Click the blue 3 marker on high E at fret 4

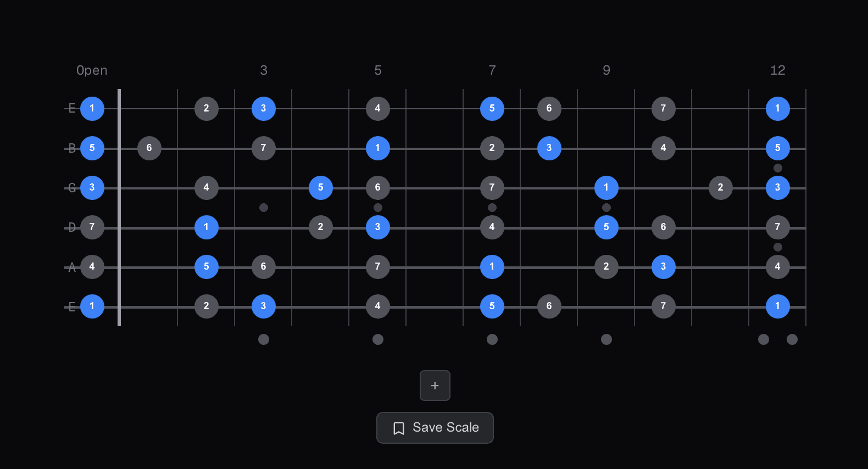(x=264, y=108)
